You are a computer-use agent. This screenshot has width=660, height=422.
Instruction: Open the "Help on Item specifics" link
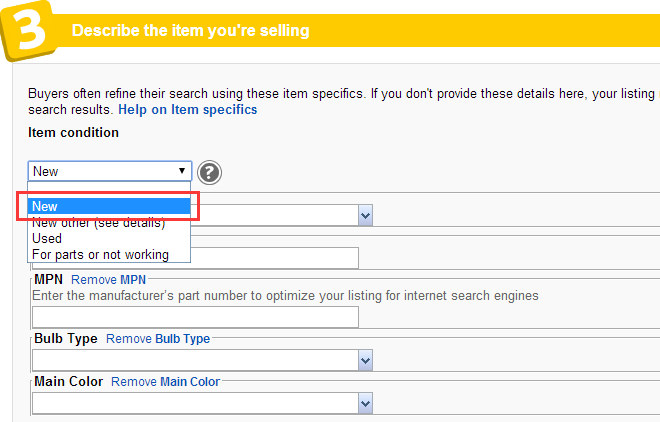(188, 109)
